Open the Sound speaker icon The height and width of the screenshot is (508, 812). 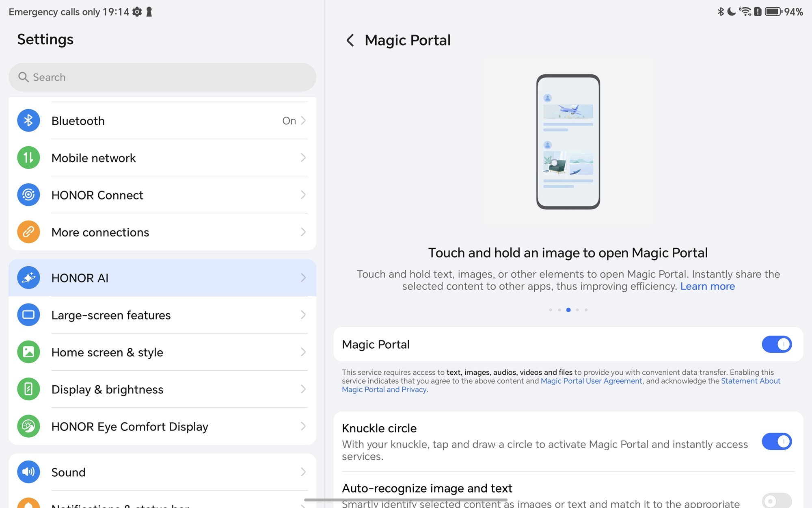(28, 472)
